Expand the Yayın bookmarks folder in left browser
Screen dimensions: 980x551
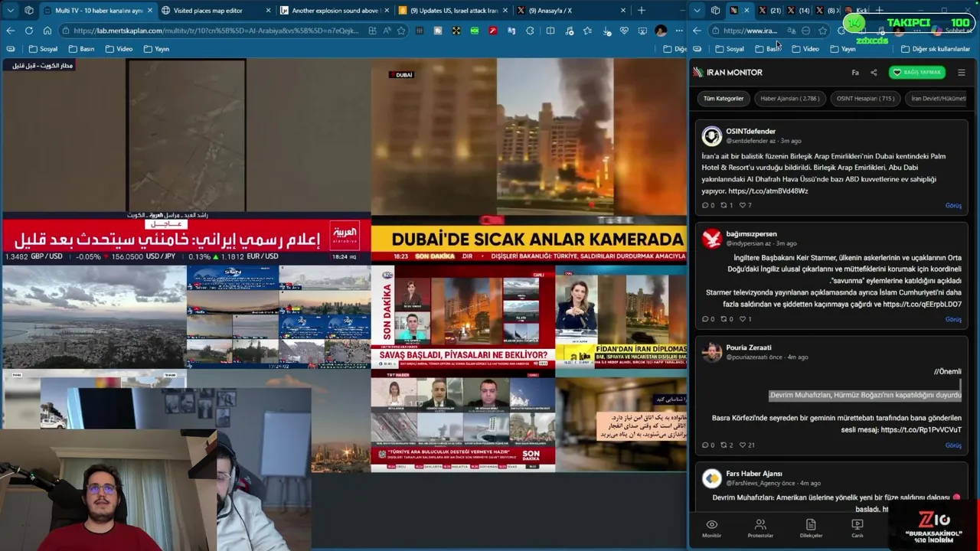point(157,49)
